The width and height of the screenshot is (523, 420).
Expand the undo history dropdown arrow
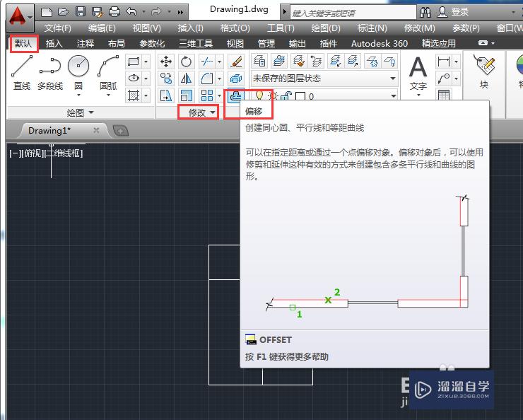pos(143,12)
